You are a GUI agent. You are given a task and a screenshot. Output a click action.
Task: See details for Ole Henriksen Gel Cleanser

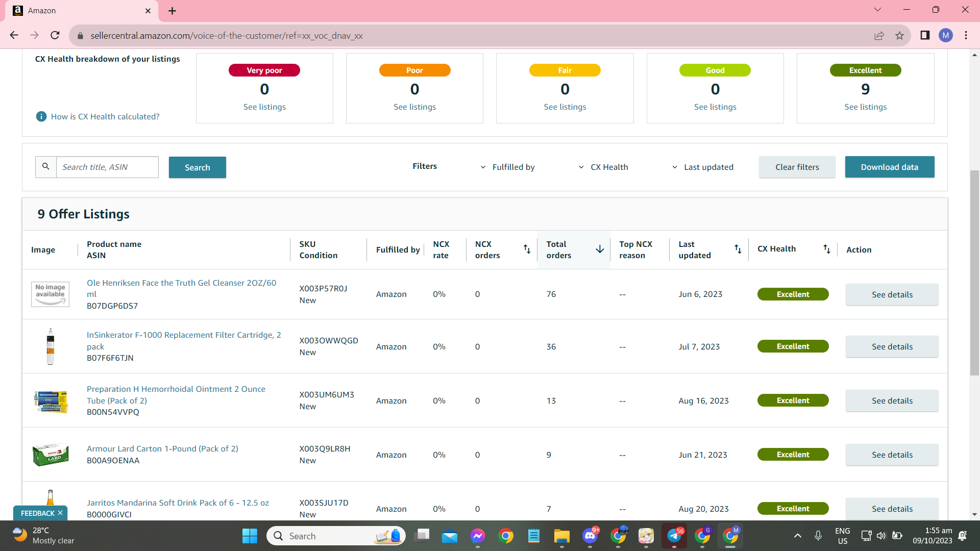[x=892, y=294]
